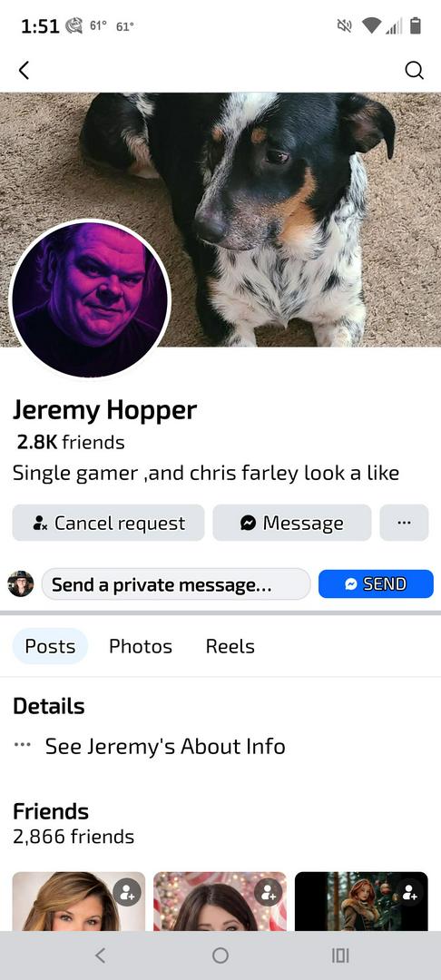Open search with the magnifier icon

point(414,71)
